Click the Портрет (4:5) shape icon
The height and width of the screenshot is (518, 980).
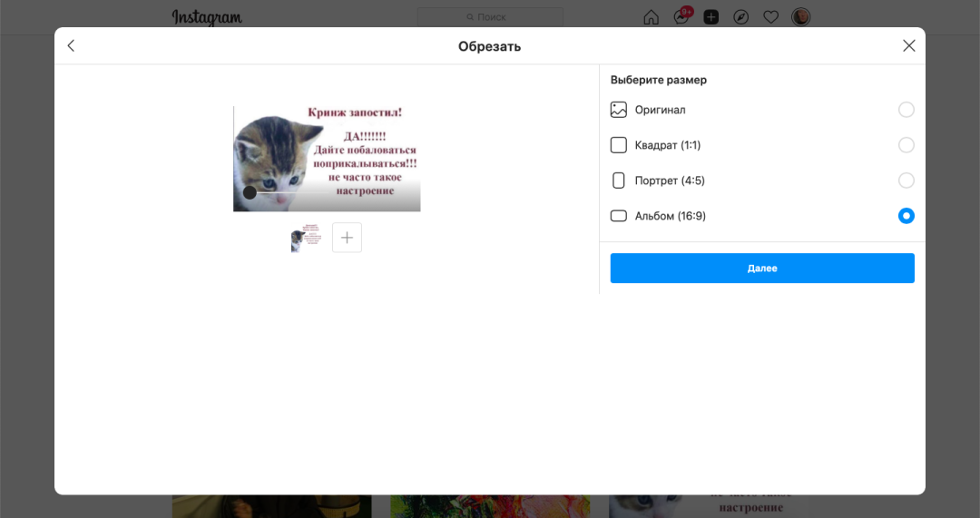pos(619,181)
